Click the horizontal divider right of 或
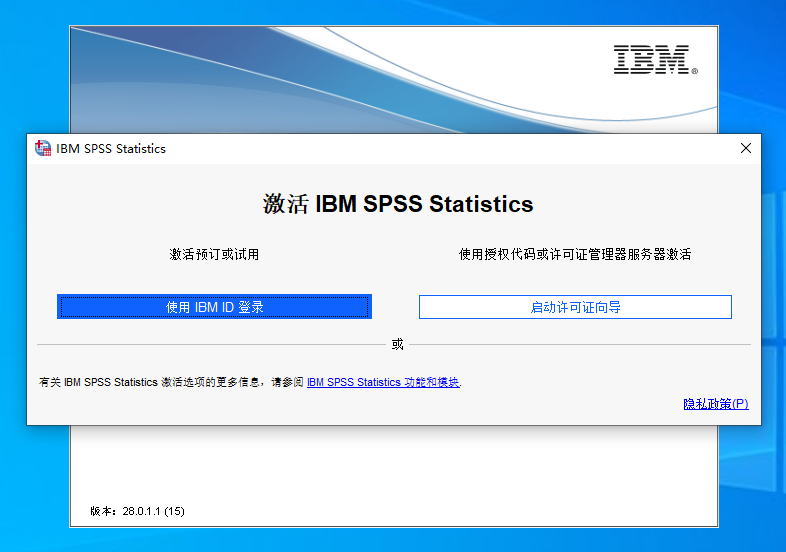Viewport: 786px width, 552px height. [580, 345]
